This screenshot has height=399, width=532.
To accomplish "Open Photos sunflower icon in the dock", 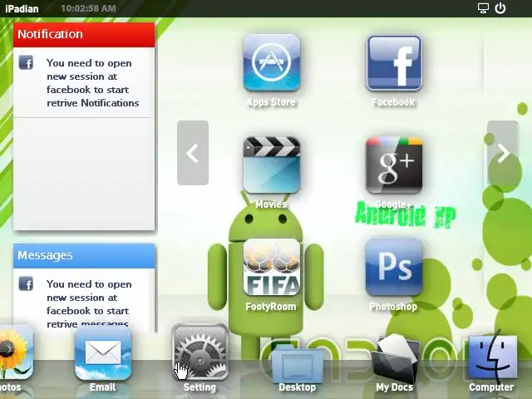I will coord(15,352).
